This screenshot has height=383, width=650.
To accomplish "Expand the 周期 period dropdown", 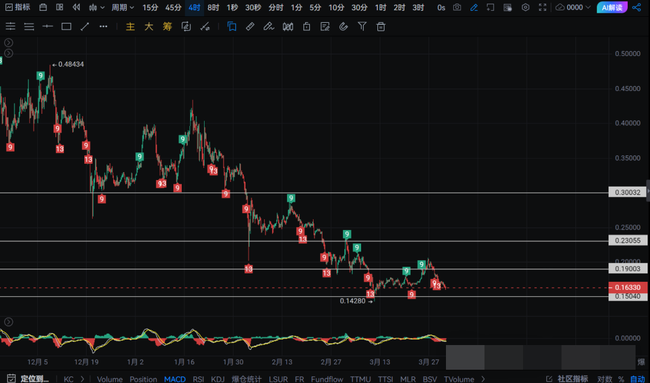I will 123,7.
